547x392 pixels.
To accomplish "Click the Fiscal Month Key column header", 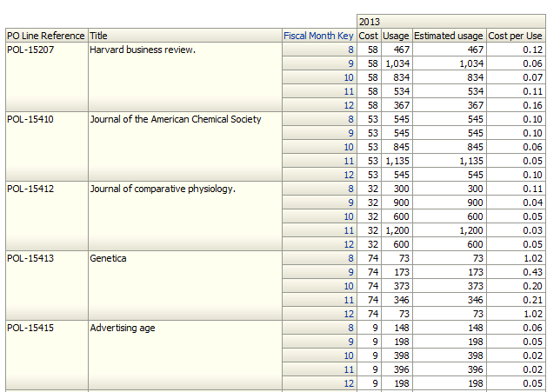I will click(x=318, y=36).
